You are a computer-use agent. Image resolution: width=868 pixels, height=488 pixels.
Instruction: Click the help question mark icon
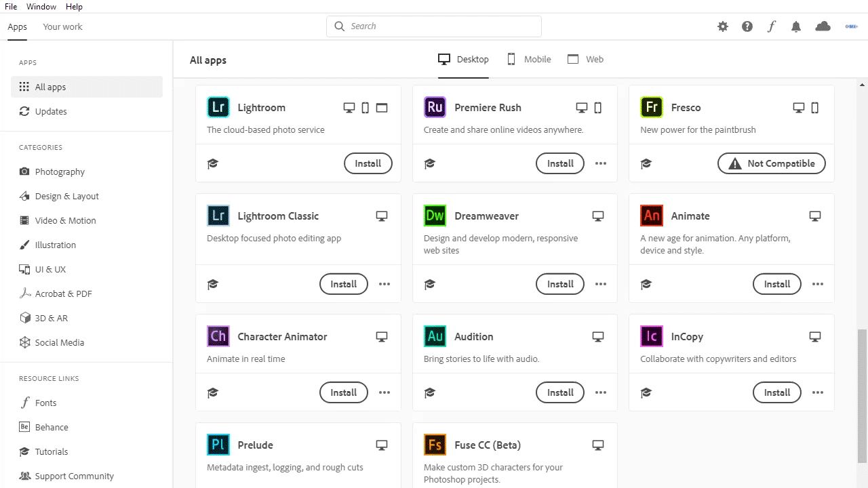pyautogui.click(x=747, y=26)
